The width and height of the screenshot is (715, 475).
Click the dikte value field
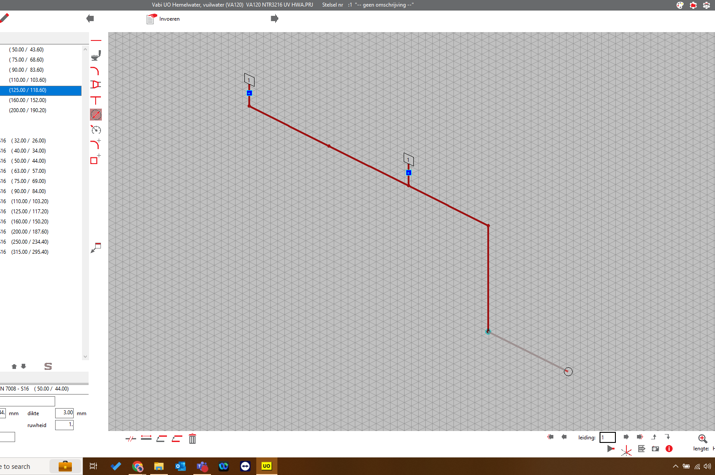coord(64,412)
